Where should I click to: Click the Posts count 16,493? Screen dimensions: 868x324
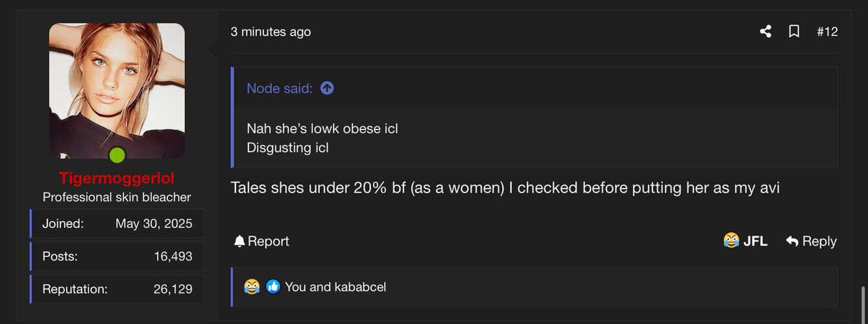pos(173,257)
